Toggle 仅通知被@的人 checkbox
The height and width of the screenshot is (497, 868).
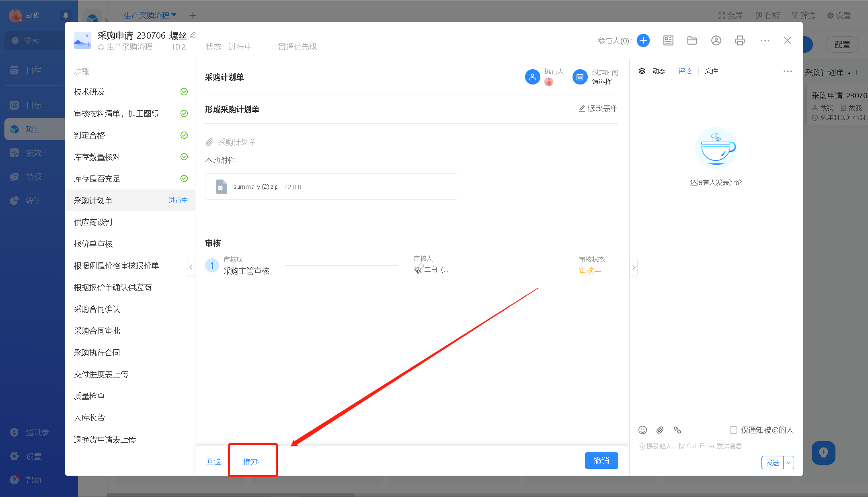(x=733, y=430)
